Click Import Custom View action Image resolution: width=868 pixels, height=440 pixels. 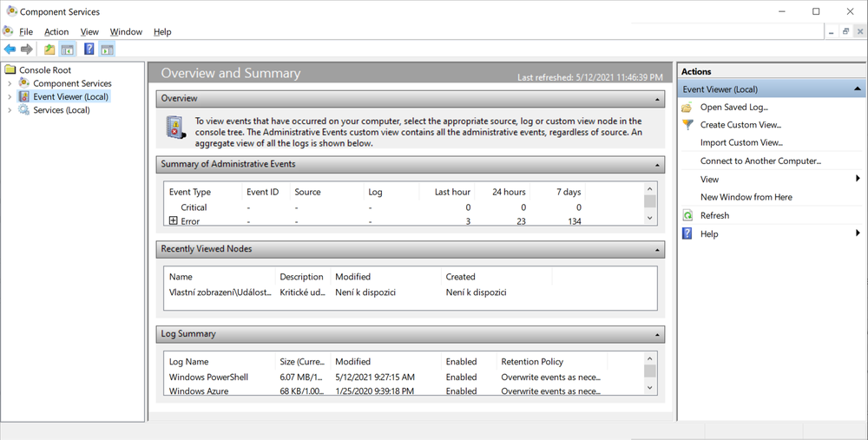[x=741, y=142]
